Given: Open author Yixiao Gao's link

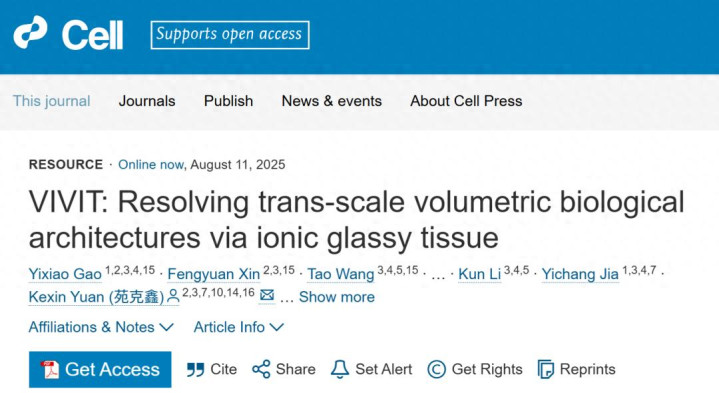Looking at the screenshot, I should [65, 274].
